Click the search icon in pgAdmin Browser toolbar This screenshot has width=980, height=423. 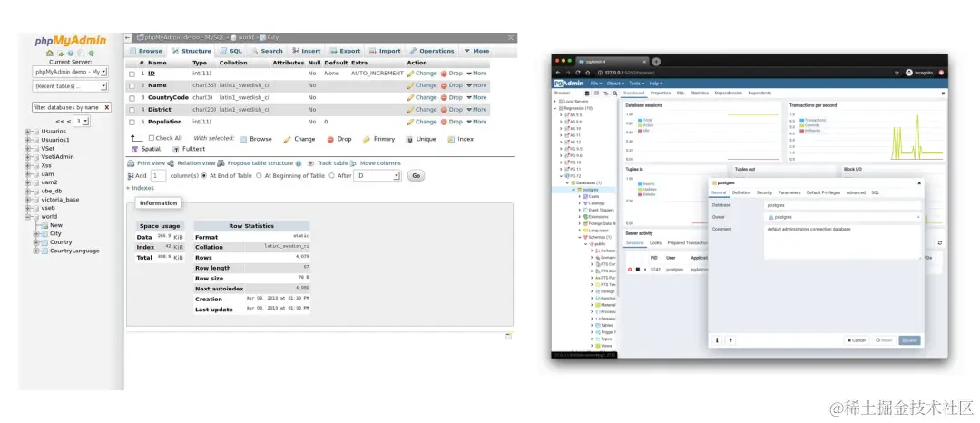615,93
